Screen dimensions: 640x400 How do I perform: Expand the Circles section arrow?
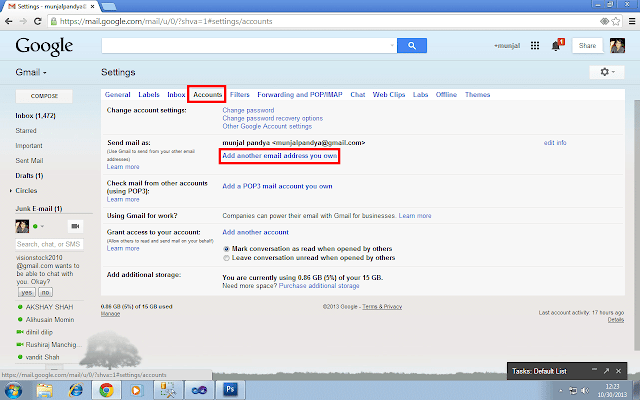pos(11,191)
